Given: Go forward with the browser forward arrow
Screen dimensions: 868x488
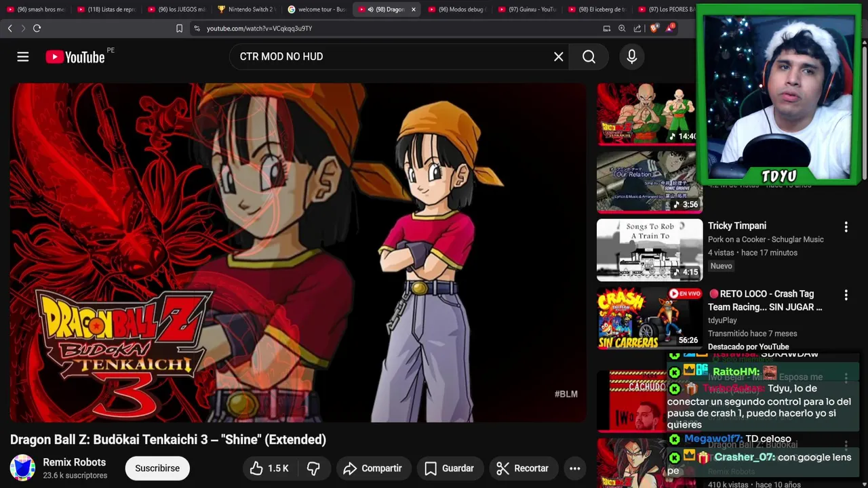Looking at the screenshot, I should [x=23, y=28].
